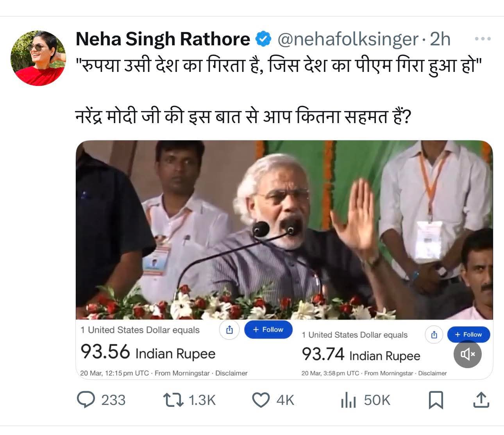Reply to the tweet via comment icon
The image size is (504, 435).
point(86,400)
